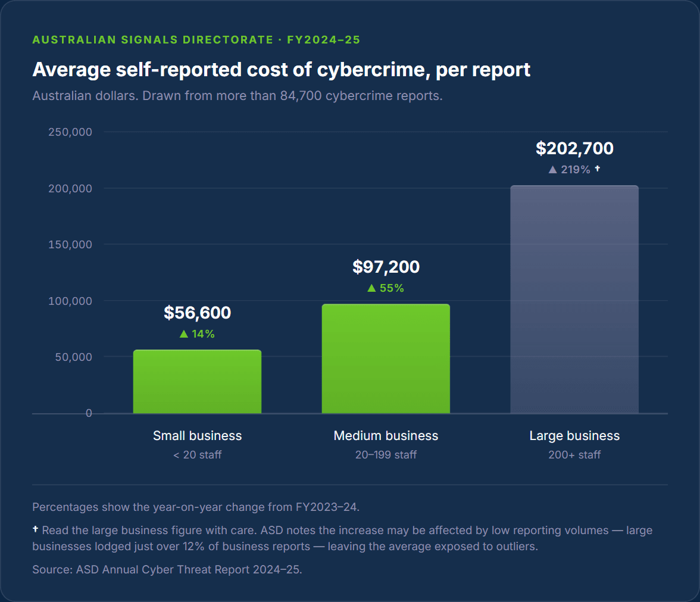Click the 100,000 axis label
The width and height of the screenshot is (700, 602).
70,301
